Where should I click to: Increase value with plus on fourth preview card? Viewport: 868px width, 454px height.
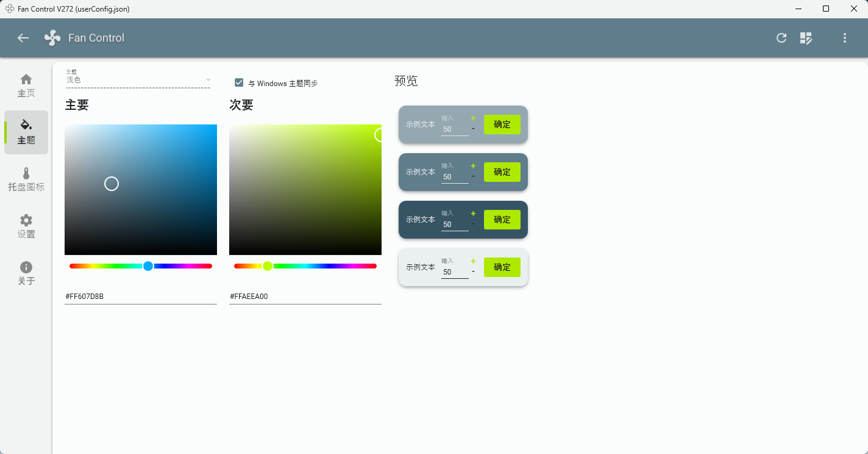[x=473, y=261]
